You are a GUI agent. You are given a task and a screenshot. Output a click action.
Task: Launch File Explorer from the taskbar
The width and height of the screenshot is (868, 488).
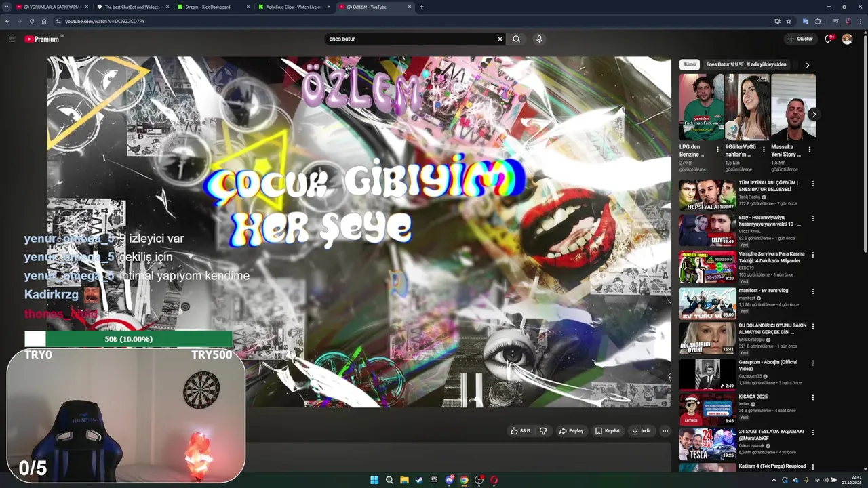(404, 480)
